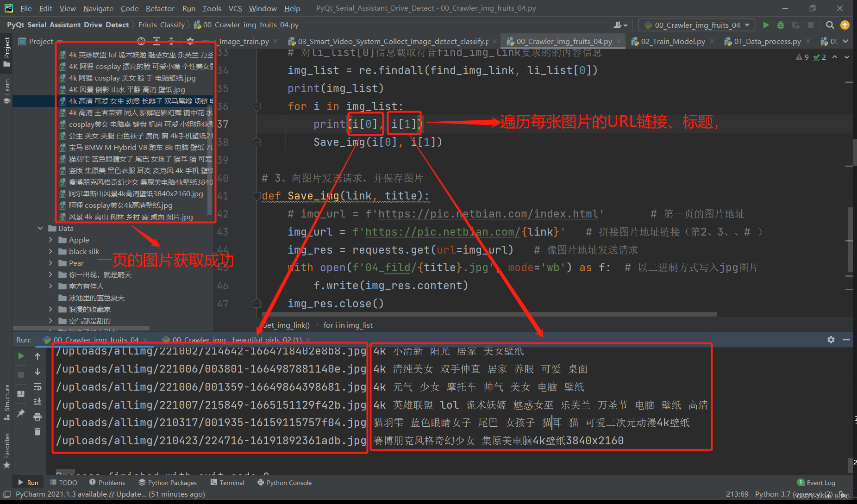The height and width of the screenshot is (504, 857).
Task: Open the TODO tool window
Action: (x=63, y=482)
